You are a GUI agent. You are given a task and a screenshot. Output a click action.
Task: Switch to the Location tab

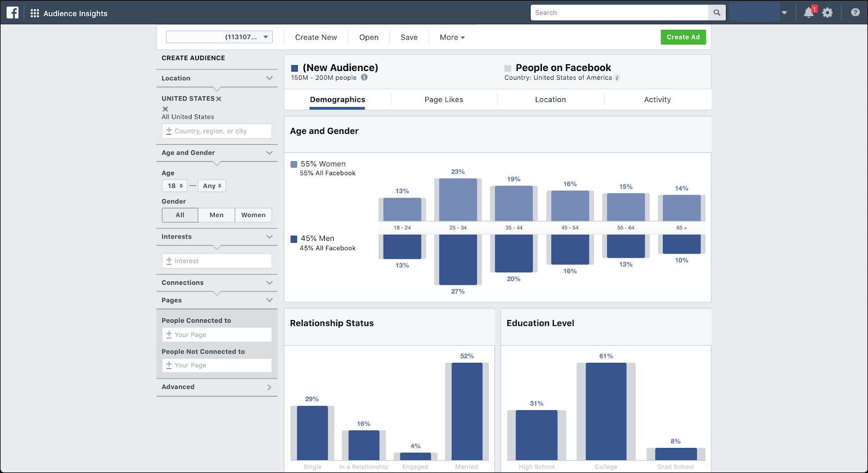click(x=550, y=100)
